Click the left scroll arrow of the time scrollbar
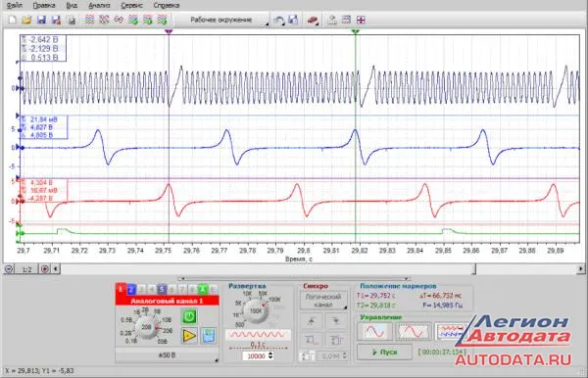 tap(56, 269)
